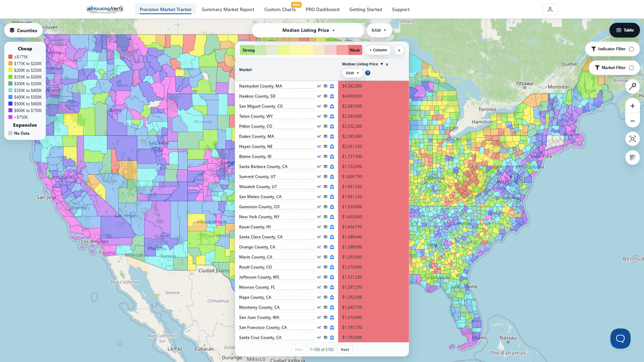Viewport: 644px width, 362px height.
Task: Toggle the map opacity checkerboard icon
Action: tap(633, 157)
